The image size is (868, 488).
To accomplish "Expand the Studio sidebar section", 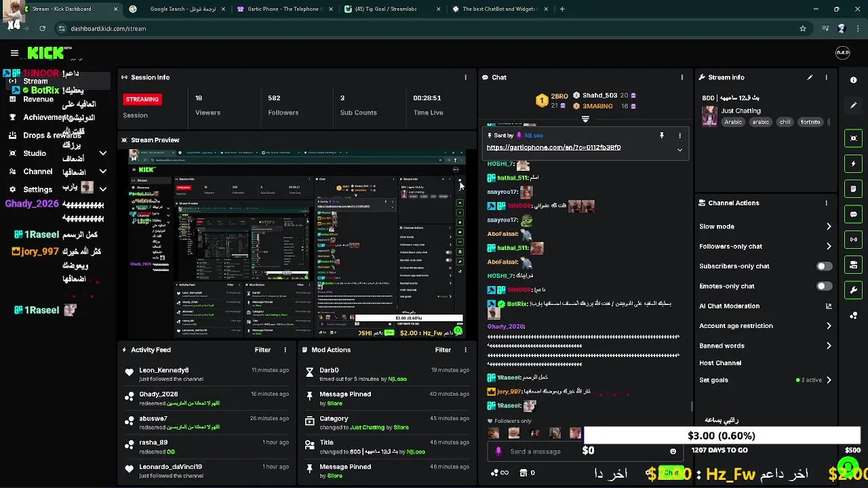I will (x=102, y=153).
